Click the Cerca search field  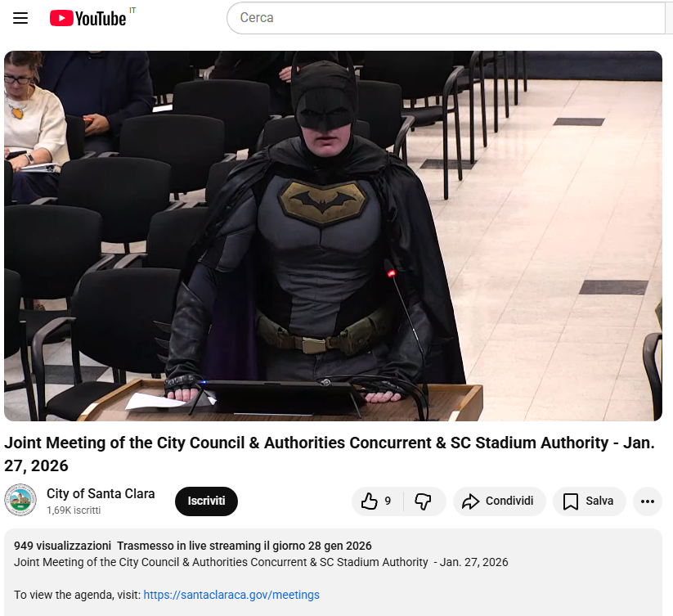[446, 18]
